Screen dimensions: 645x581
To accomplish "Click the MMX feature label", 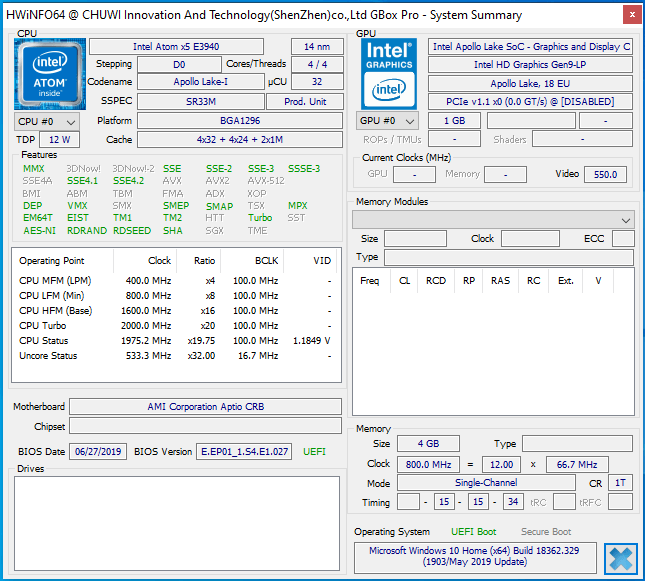I will pos(34,169).
